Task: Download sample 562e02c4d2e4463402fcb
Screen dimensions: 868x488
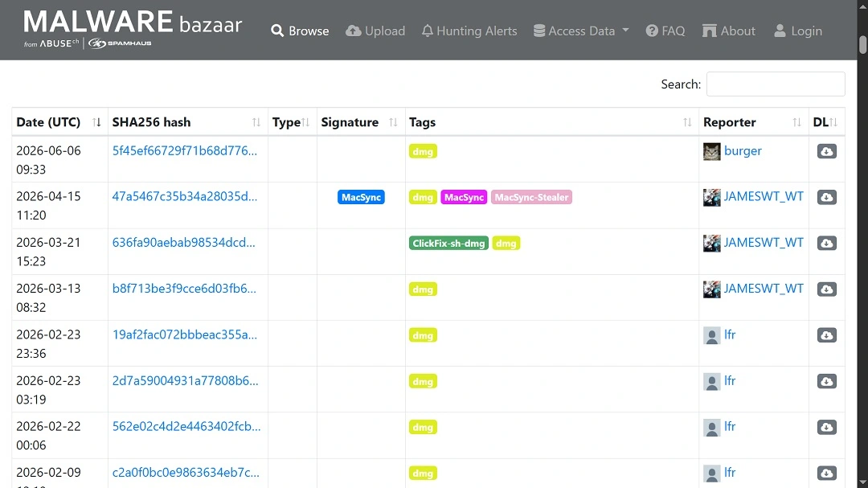Action: pos(826,427)
